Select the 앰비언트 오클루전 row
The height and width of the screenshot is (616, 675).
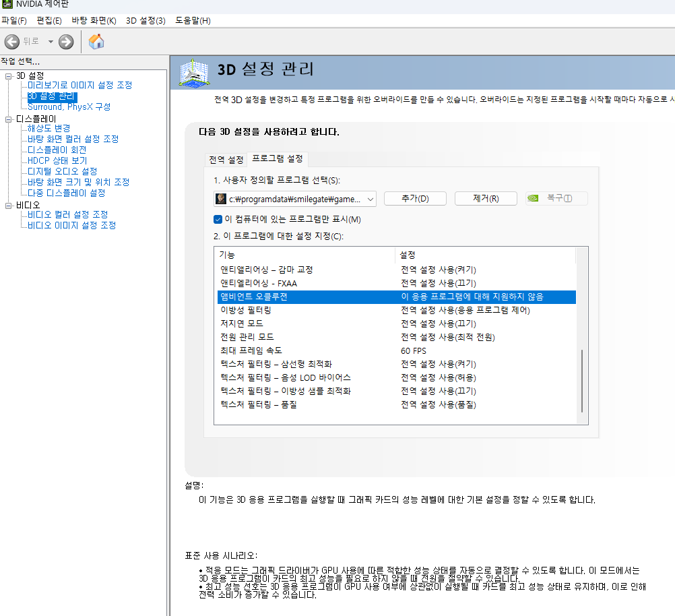coord(397,297)
